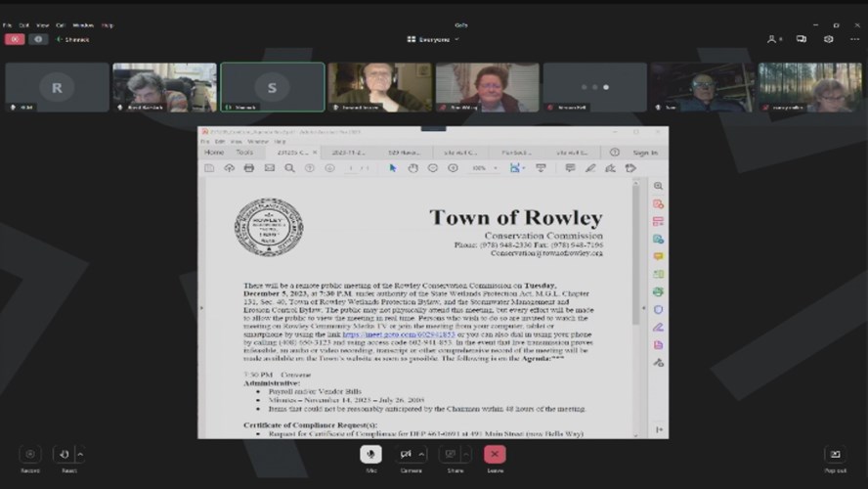Click the page number field in Acrobat
Screen dimensions: 868x489
(350, 168)
